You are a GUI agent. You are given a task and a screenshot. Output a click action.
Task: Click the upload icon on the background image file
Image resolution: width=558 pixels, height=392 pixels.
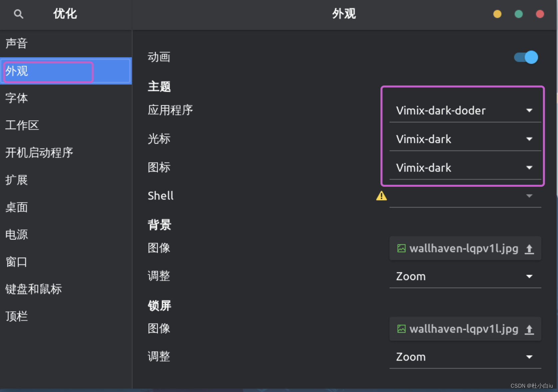point(529,249)
